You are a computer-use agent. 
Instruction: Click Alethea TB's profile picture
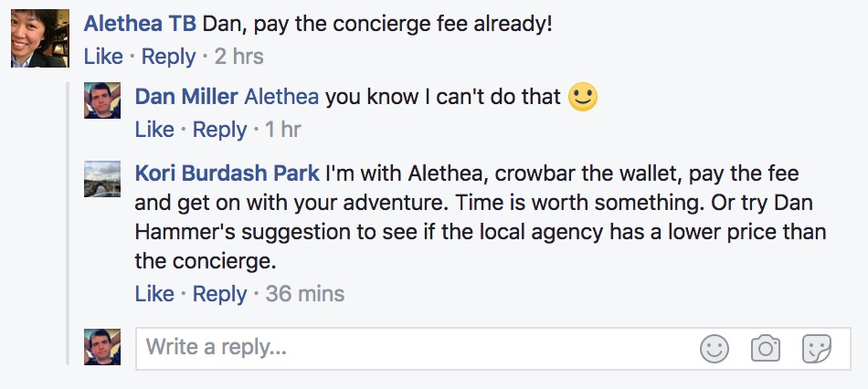click(38, 37)
